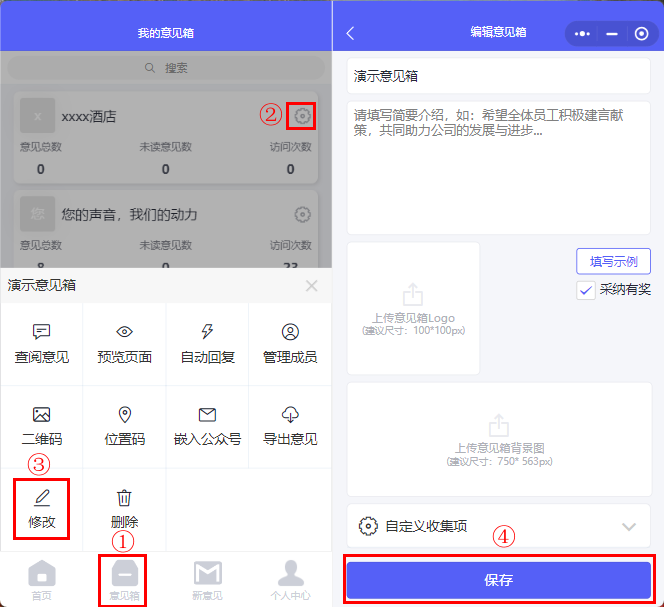The width and height of the screenshot is (664, 607).
Task: Close the 演示意见箱 action sheet
Action: tap(311, 286)
